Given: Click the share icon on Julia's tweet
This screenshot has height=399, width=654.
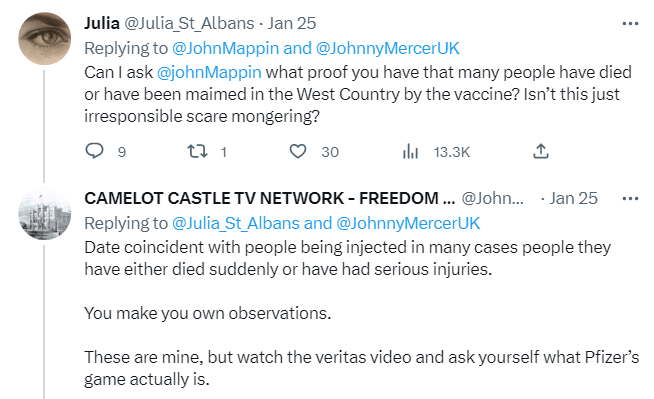Looking at the screenshot, I should click(x=541, y=151).
